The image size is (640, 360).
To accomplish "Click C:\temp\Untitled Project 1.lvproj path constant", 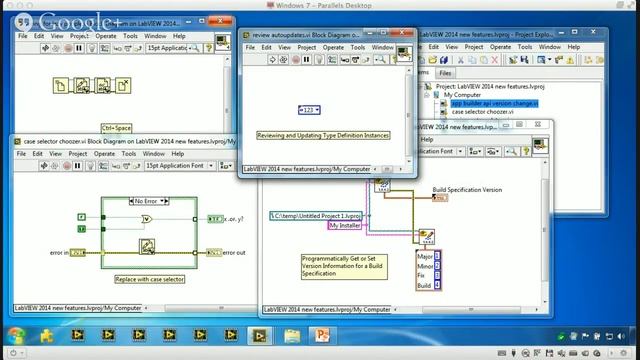I will pos(316,216).
